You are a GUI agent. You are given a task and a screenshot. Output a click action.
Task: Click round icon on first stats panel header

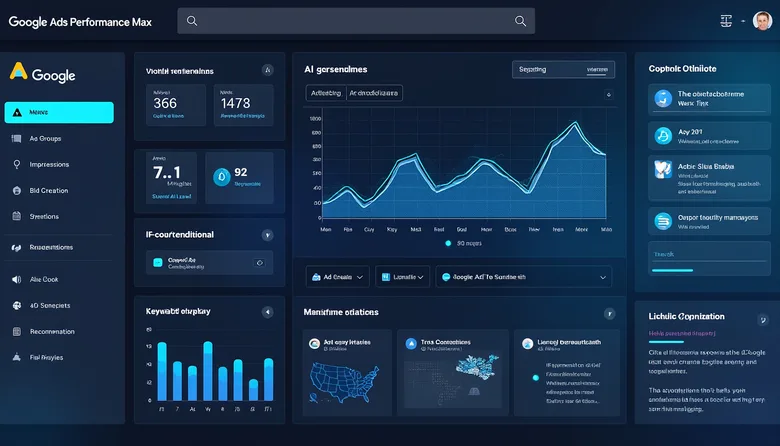[268, 70]
